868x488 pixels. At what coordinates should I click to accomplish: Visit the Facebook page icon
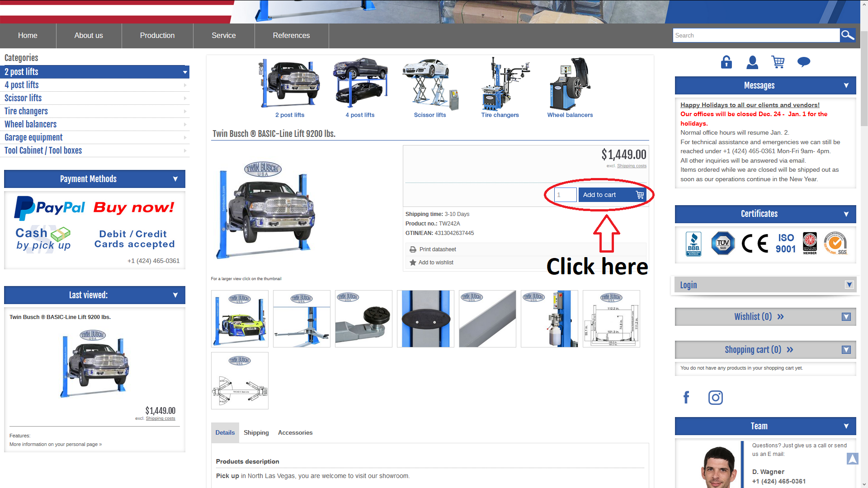(686, 397)
